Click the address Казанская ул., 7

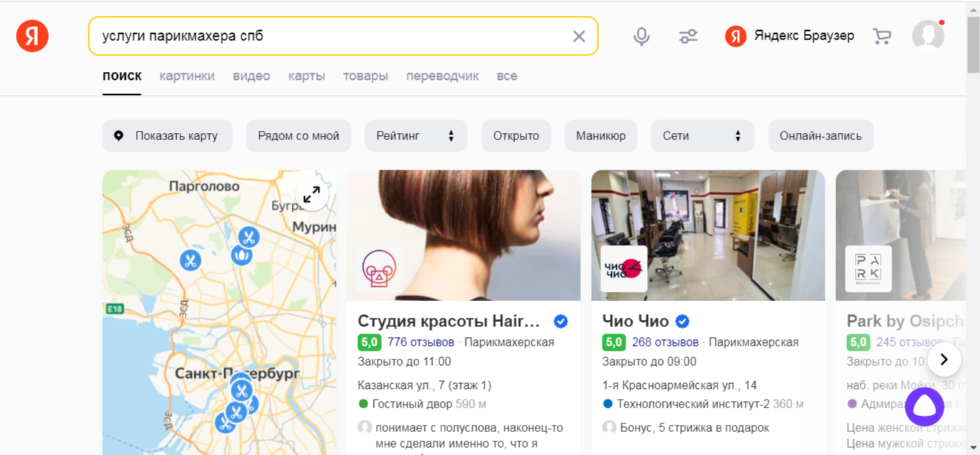424,385
